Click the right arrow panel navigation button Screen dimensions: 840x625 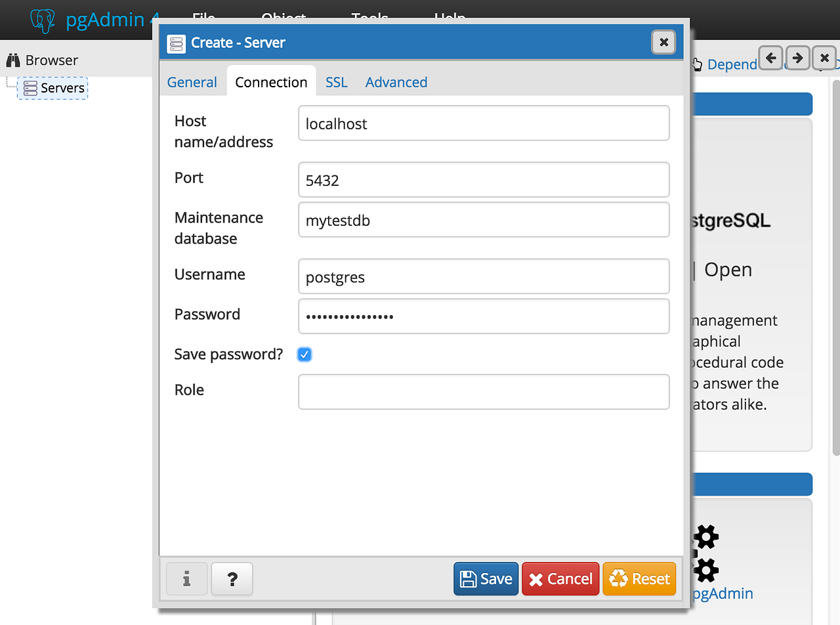tap(797, 58)
